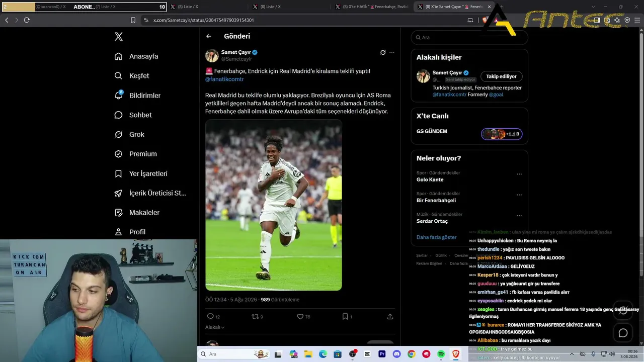The image size is (644, 362).
Task: Open the Grok floating button
Action: 623,310
